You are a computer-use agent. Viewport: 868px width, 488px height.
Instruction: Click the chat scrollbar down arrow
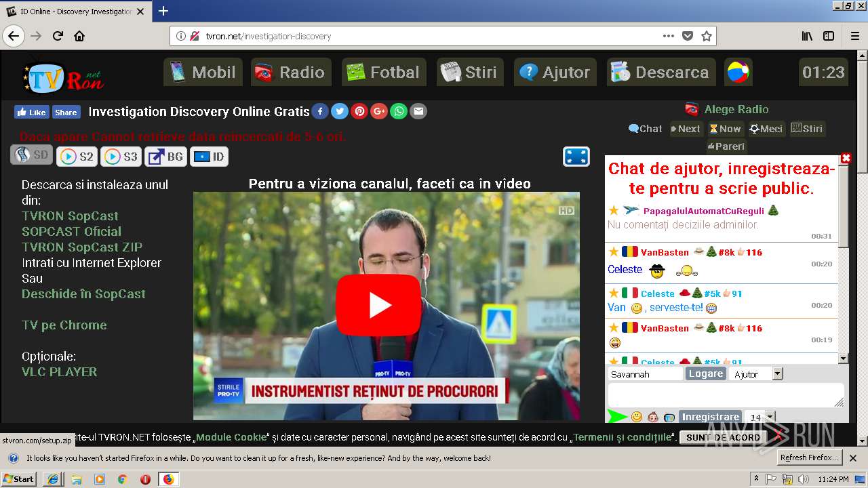[x=844, y=359]
